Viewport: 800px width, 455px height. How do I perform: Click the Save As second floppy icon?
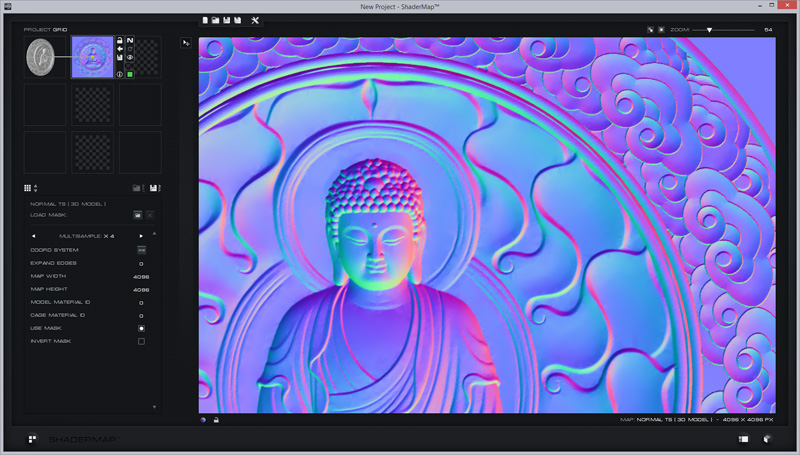click(237, 20)
